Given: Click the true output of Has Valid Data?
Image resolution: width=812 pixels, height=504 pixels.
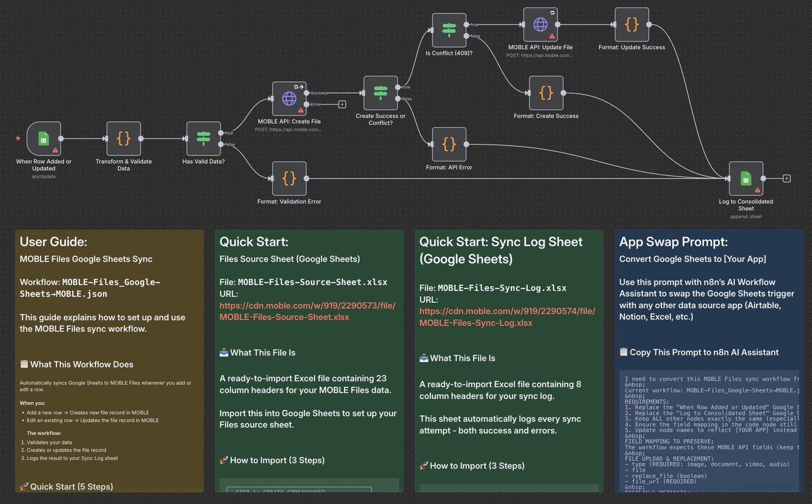Looking at the screenshot, I should point(221,133).
